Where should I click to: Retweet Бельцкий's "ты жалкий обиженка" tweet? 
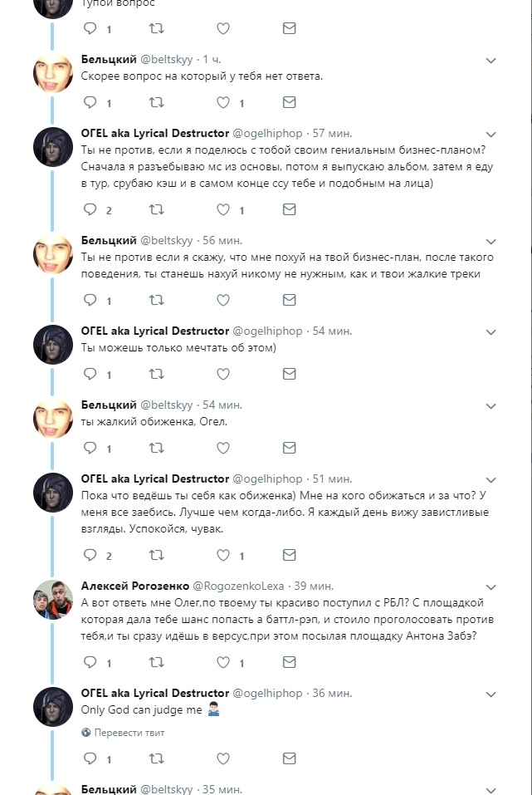click(x=156, y=449)
